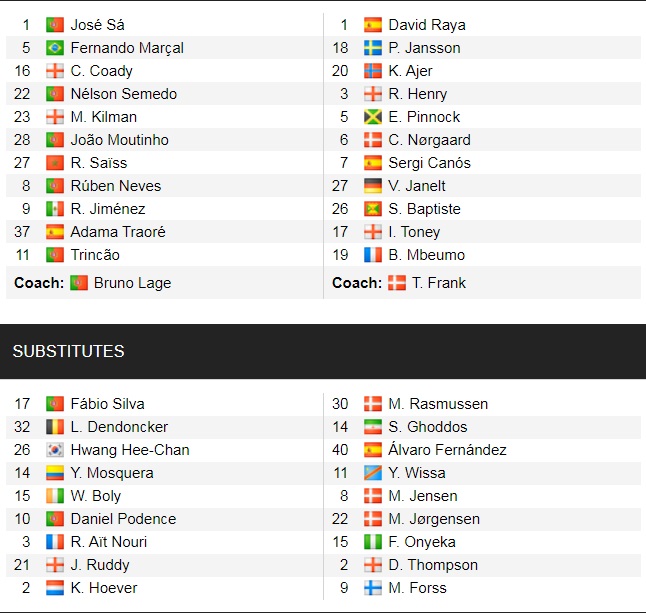Click the Brazil flag beside Fernando Marçal
Image resolution: width=646 pixels, height=613 pixels.
click(x=55, y=48)
